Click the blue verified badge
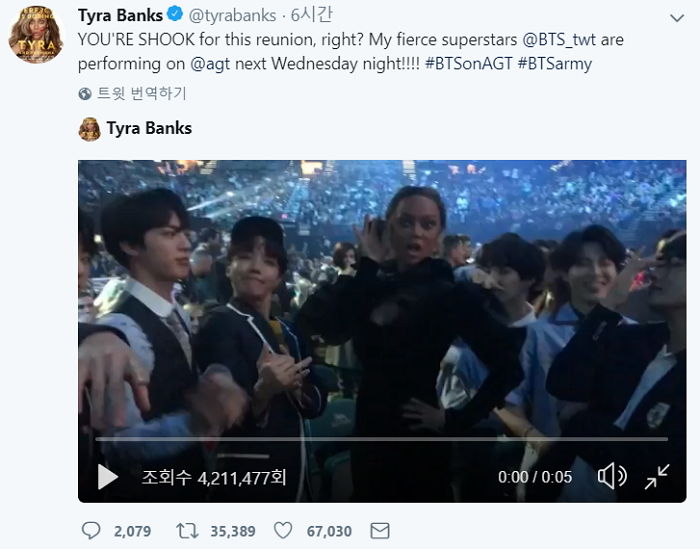Screen dimensions: 700x549 (174, 16)
